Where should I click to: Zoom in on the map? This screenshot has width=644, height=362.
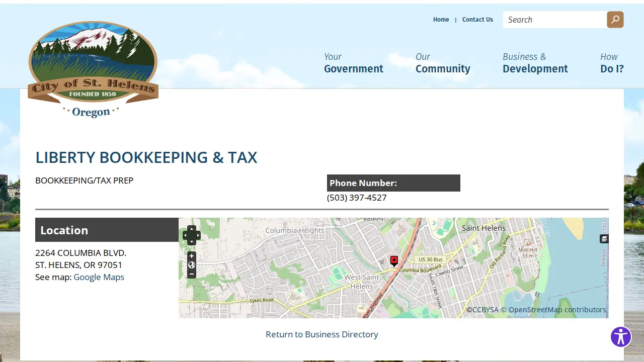(192, 256)
